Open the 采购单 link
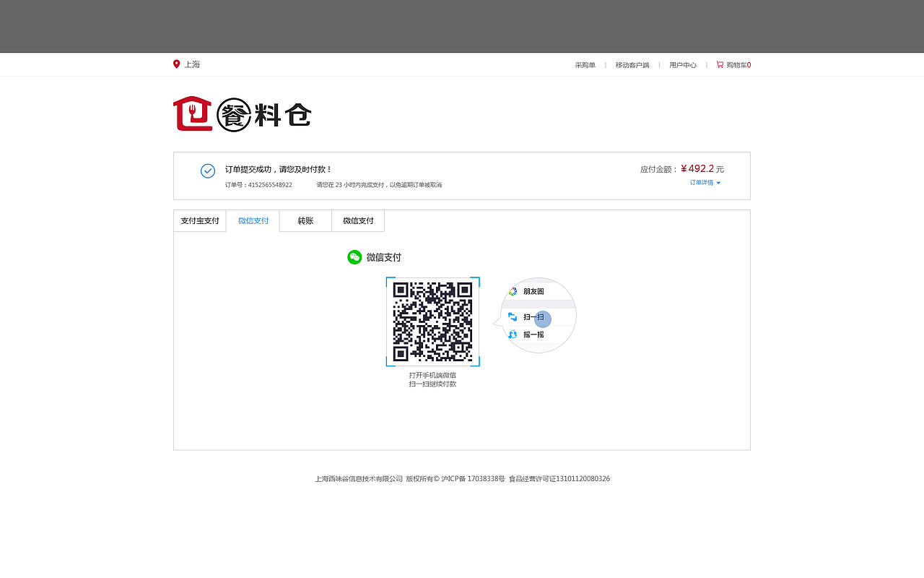This screenshot has width=924, height=578. (585, 65)
